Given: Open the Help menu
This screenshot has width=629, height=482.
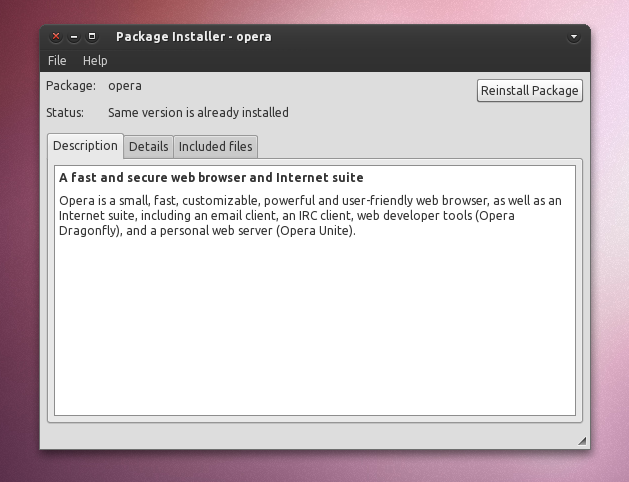Looking at the screenshot, I should 95,61.
